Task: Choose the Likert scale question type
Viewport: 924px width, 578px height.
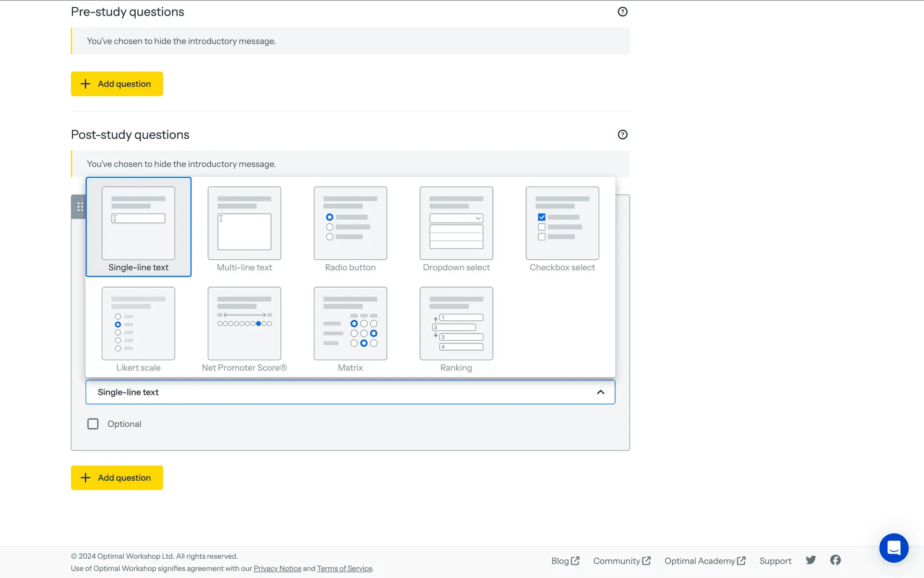Action: pos(138,328)
